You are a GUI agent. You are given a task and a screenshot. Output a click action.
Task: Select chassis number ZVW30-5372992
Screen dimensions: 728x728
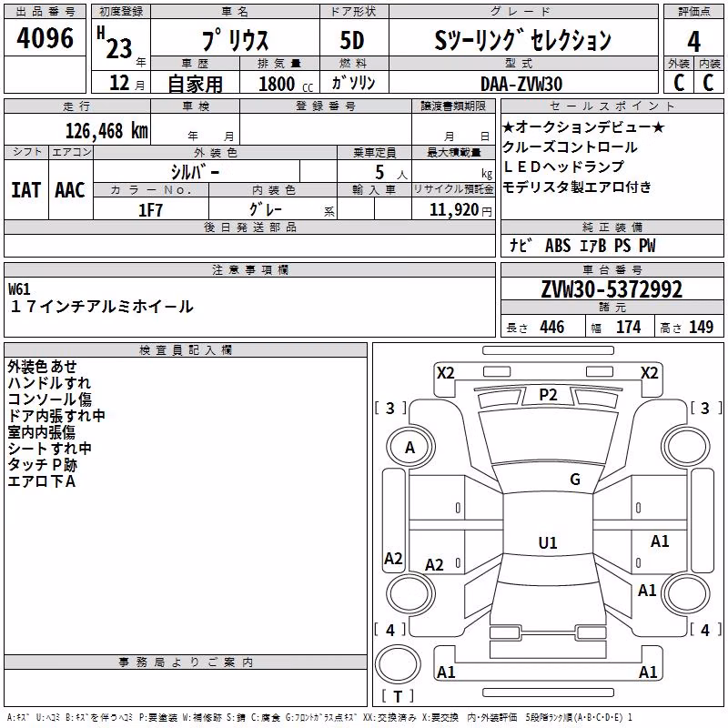612,289
